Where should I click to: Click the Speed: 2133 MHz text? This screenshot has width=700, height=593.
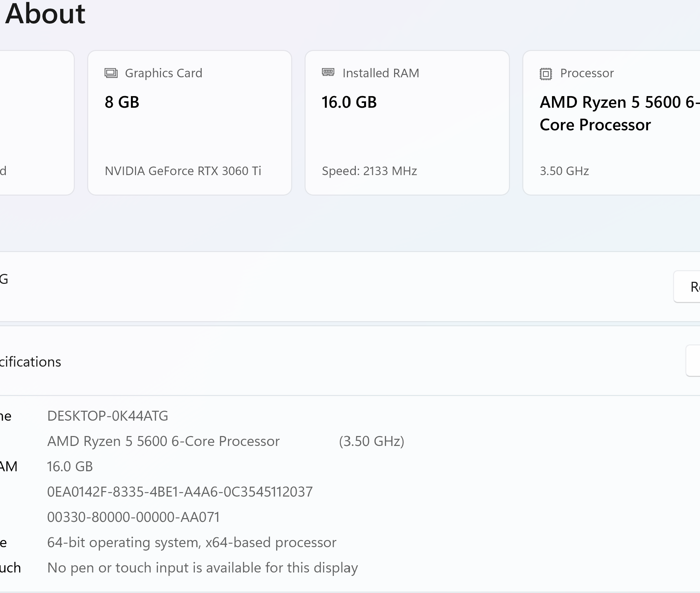369,171
